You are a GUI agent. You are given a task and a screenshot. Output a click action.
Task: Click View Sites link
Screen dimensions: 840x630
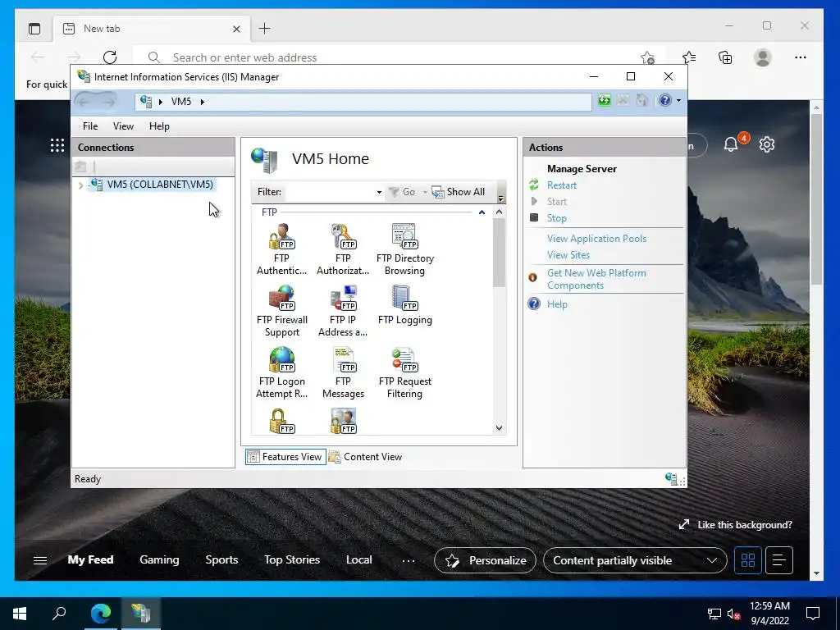(568, 255)
